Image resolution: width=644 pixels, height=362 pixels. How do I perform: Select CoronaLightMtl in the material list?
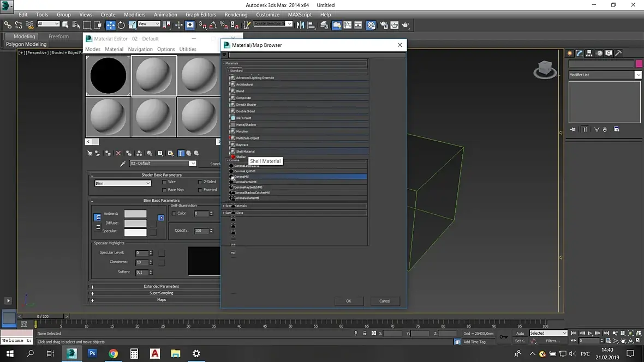pyautogui.click(x=246, y=171)
